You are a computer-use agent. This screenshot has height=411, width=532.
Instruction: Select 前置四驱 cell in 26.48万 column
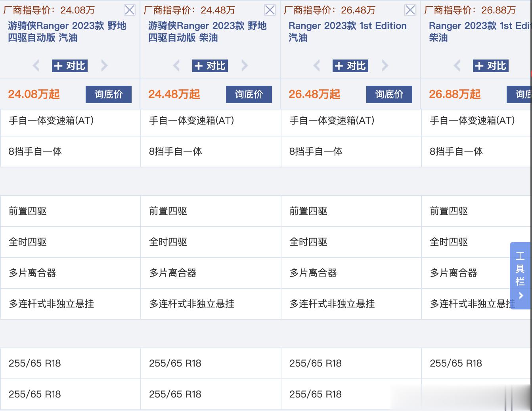(351, 211)
